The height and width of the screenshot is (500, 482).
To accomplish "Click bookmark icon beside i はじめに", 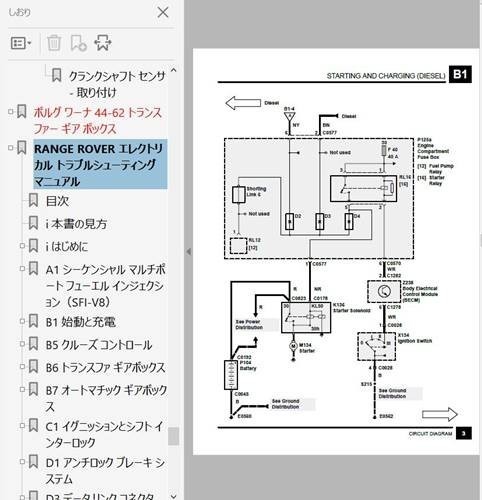I will point(33,246).
